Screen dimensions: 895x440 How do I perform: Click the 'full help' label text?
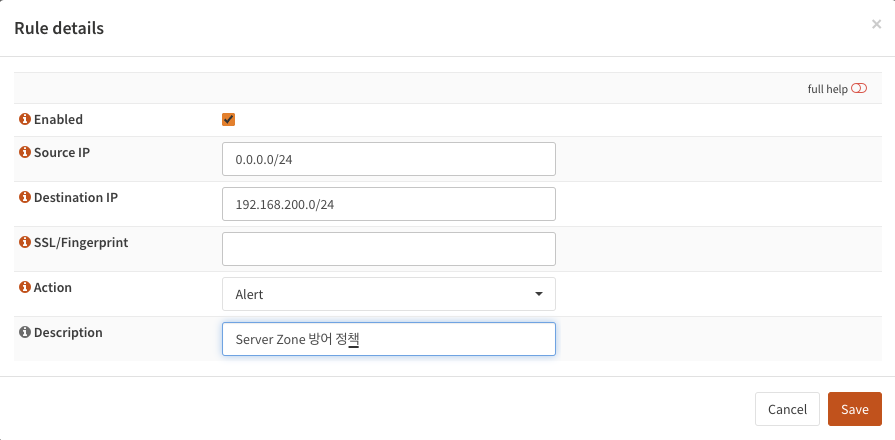tap(827, 89)
